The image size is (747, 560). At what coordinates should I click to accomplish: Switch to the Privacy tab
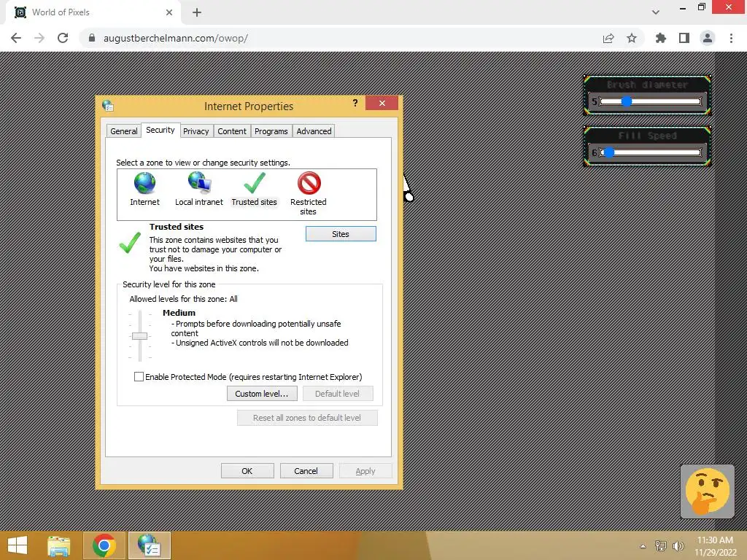coord(196,131)
